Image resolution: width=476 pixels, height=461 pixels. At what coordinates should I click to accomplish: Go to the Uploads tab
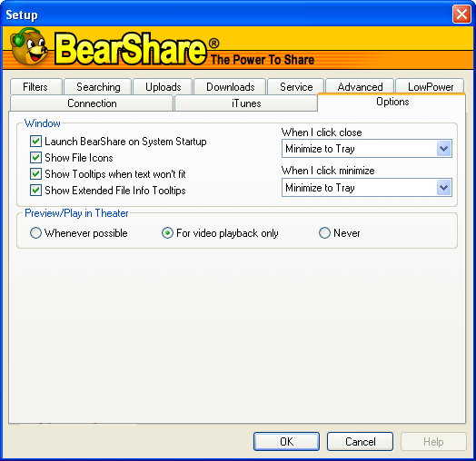point(163,87)
